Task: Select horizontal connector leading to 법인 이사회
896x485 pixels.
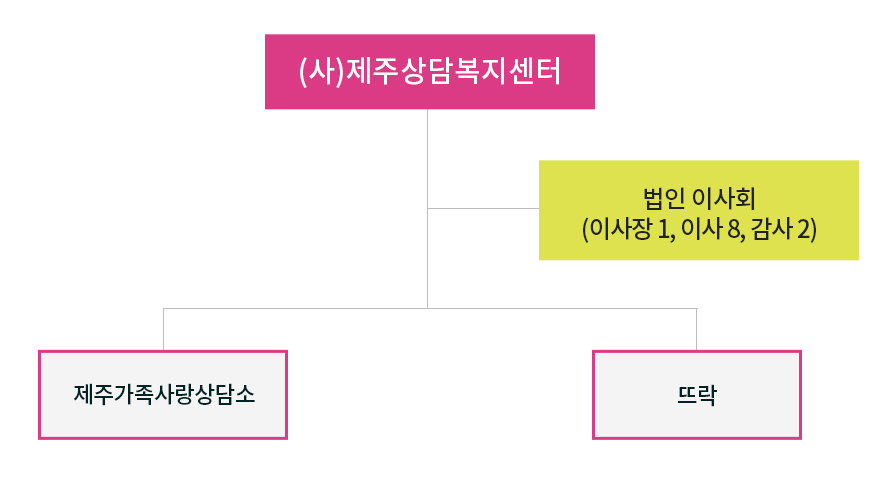Action: click(x=483, y=209)
